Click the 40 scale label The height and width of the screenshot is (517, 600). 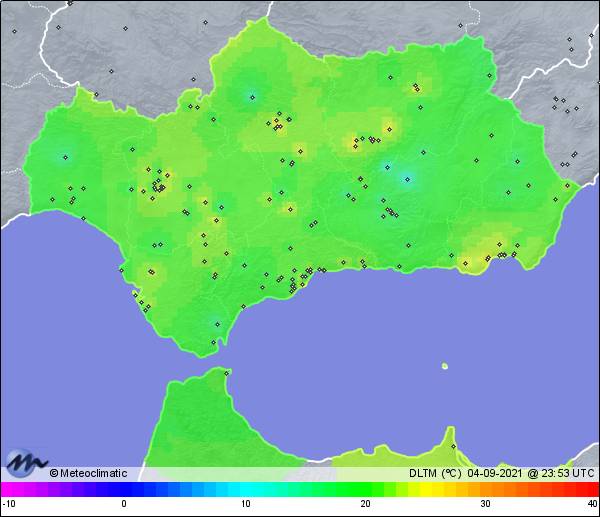coord(593,504)
